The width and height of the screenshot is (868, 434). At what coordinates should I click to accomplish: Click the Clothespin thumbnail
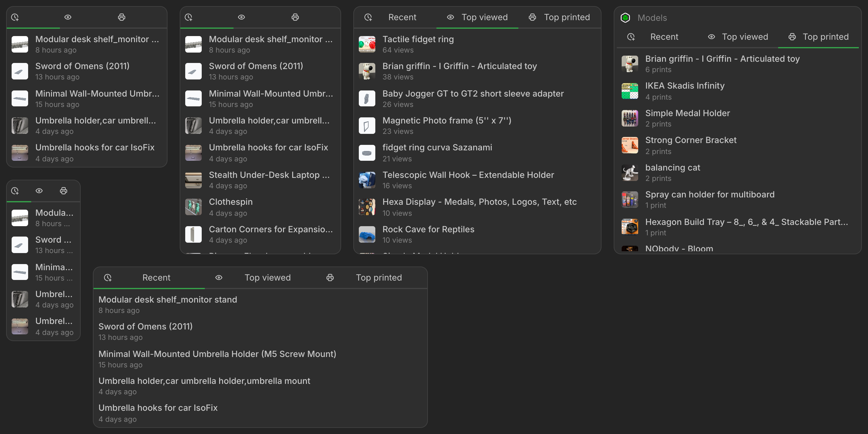click(x=193, y=207)
